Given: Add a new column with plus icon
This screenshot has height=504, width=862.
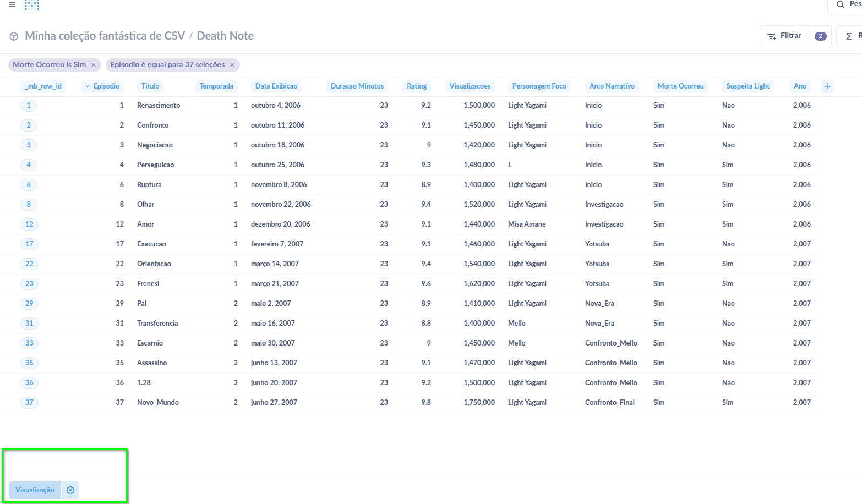Looking at the screenshot, I should click(827, 86).
